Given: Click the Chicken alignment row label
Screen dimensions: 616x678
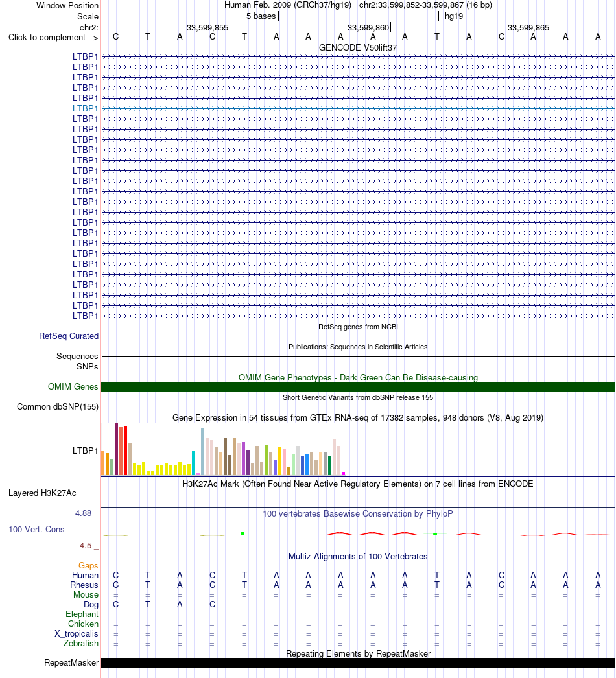Looking at the screenshot, I should (83, 624).
